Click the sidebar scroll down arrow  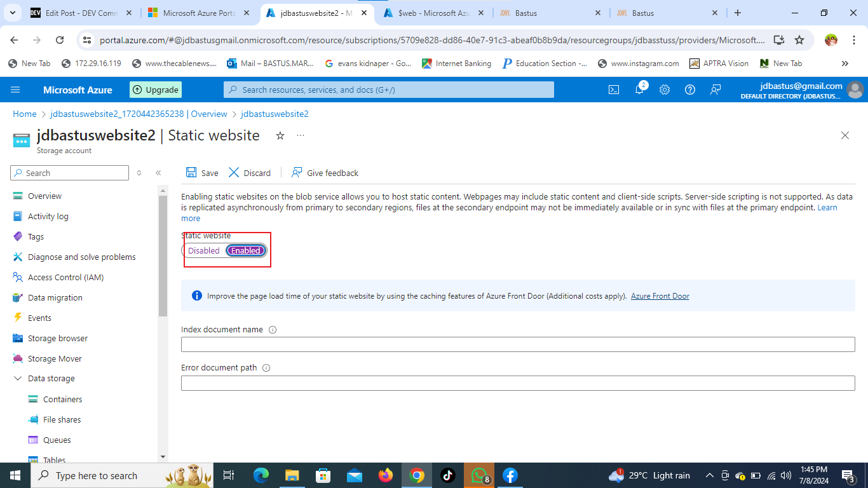[163, 457]
